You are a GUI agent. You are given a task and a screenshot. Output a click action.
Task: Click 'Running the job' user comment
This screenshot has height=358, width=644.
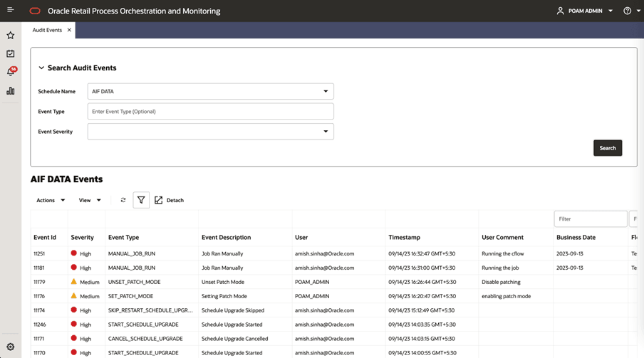(x=500, y=268)
